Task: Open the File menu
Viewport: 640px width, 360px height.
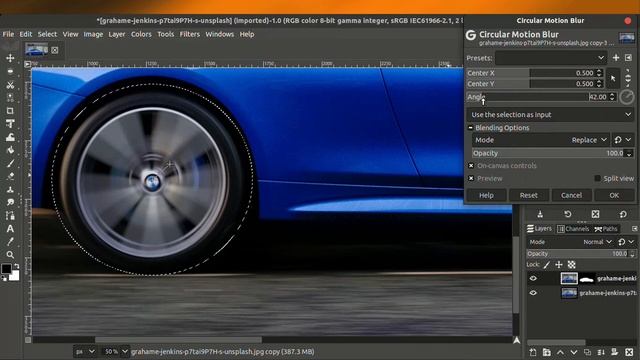Action: (x=8, y=34)
